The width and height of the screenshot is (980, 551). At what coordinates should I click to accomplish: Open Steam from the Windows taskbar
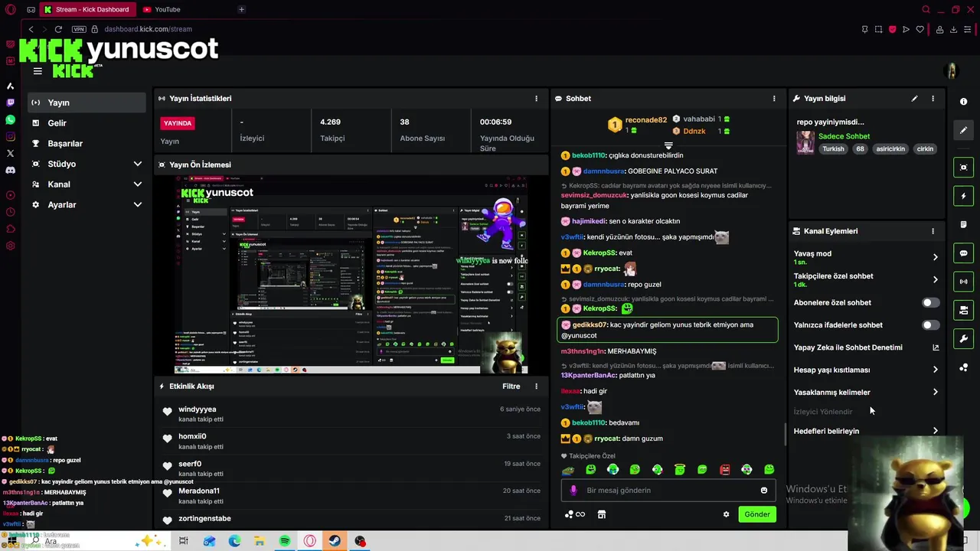click(335, 541)
